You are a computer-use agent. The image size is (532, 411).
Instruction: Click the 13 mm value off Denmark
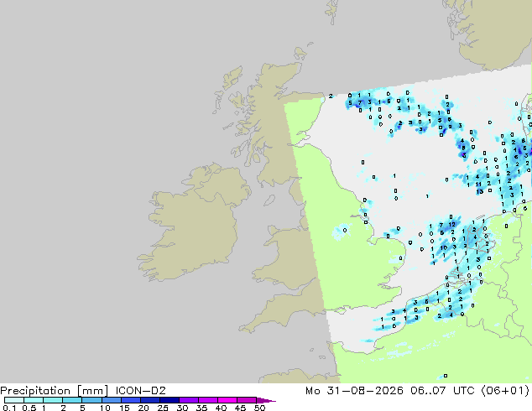479,191
